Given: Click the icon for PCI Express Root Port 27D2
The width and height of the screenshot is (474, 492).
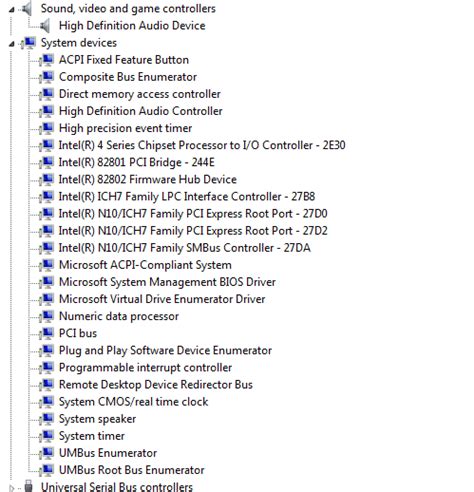Looking at the screenshot, I should [x=46, y=231].
